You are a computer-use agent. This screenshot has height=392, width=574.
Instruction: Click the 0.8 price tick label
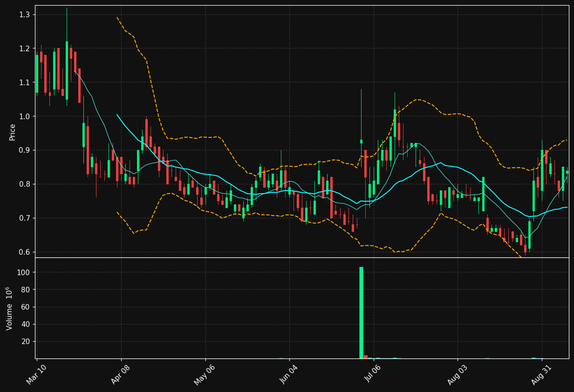pos(24,184)
